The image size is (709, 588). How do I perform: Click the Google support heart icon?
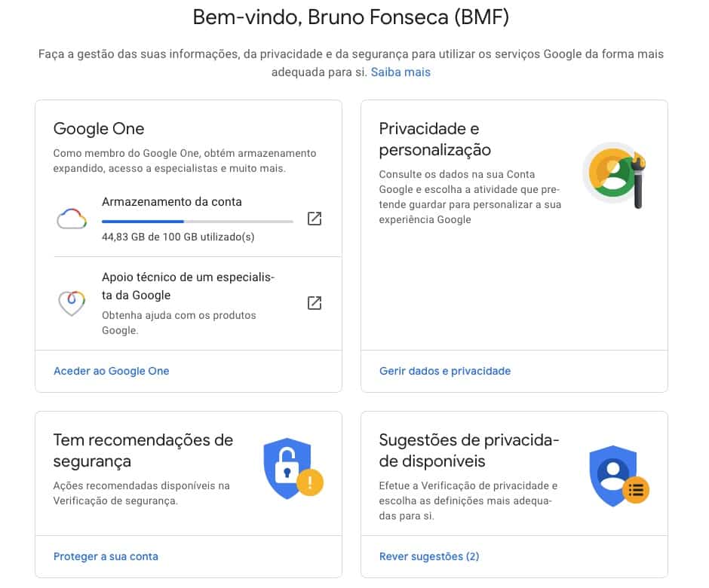[x=72, y=303]
